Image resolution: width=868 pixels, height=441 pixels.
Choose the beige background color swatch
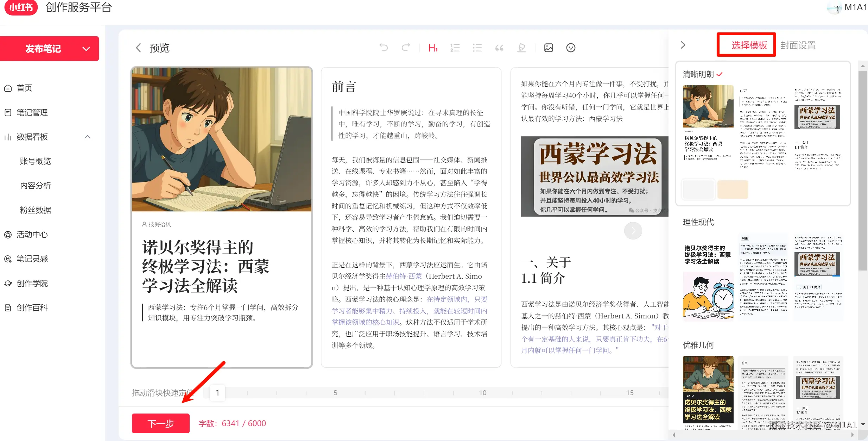click(x=733, y=190)
